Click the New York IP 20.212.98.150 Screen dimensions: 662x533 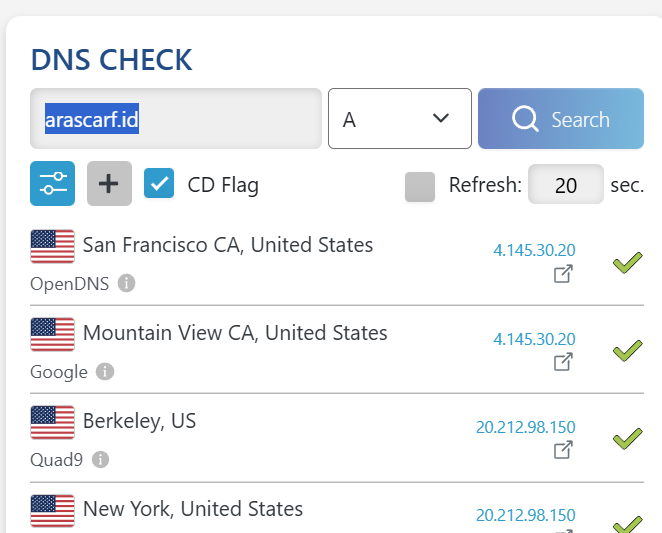[526, 515]
